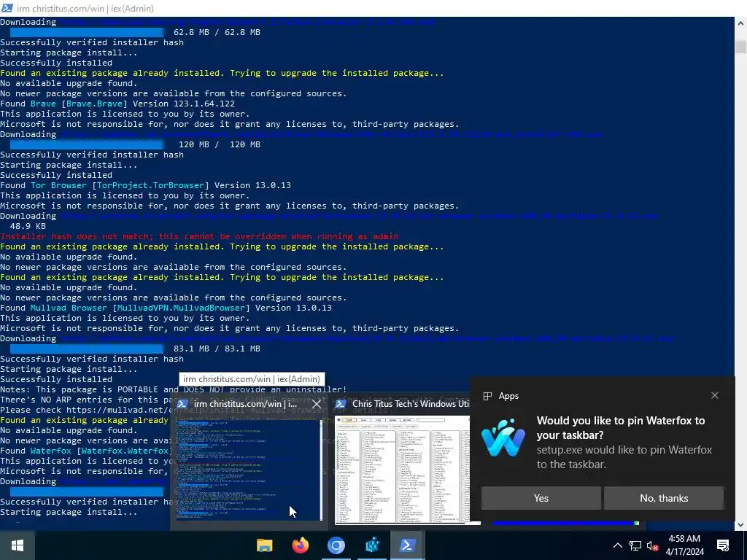Image resolution: width=747 pixels, height=560 pixels.
Task: Launch Firefox from the taskbar
Action: (x=300, y=545)
